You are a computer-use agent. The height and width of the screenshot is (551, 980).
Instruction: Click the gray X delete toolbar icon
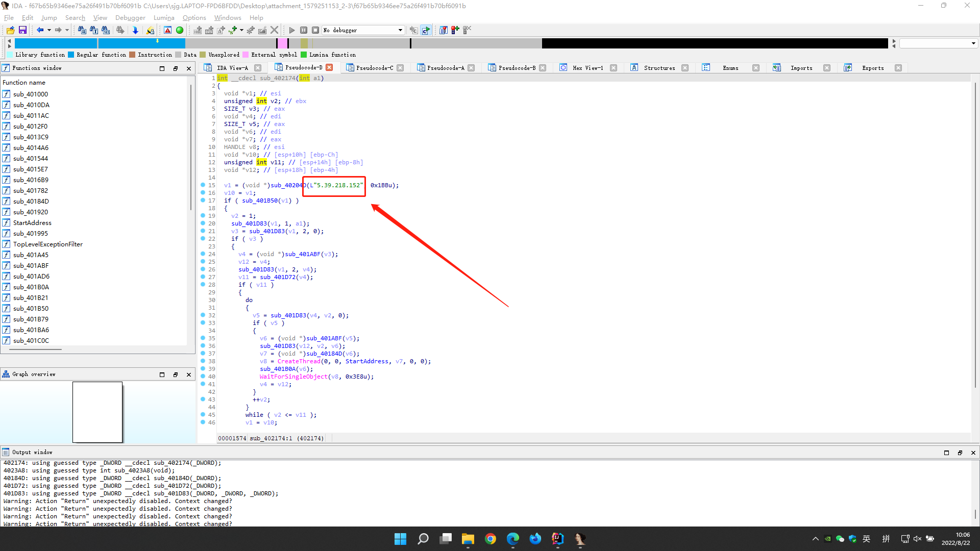275,30
